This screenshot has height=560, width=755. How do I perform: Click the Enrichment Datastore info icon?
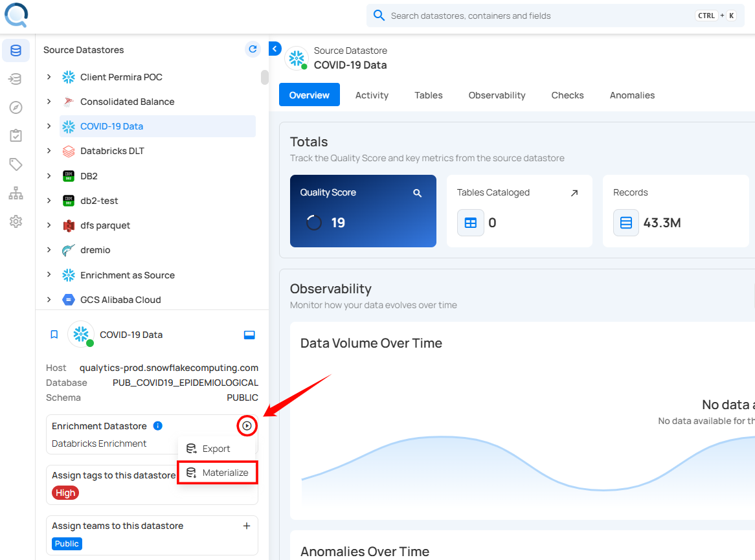157,426
